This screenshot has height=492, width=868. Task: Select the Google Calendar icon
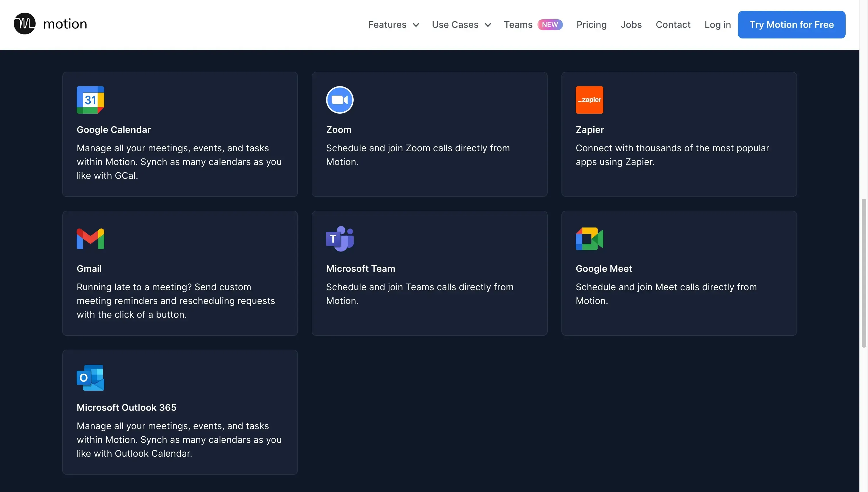coord(90,100)
